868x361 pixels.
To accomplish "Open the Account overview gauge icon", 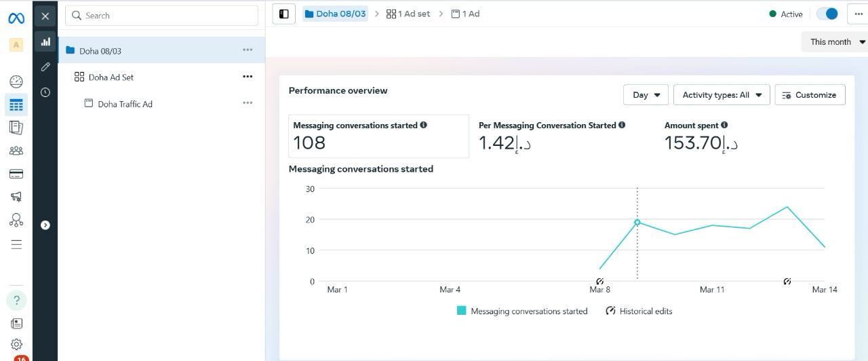I will 16,81.
